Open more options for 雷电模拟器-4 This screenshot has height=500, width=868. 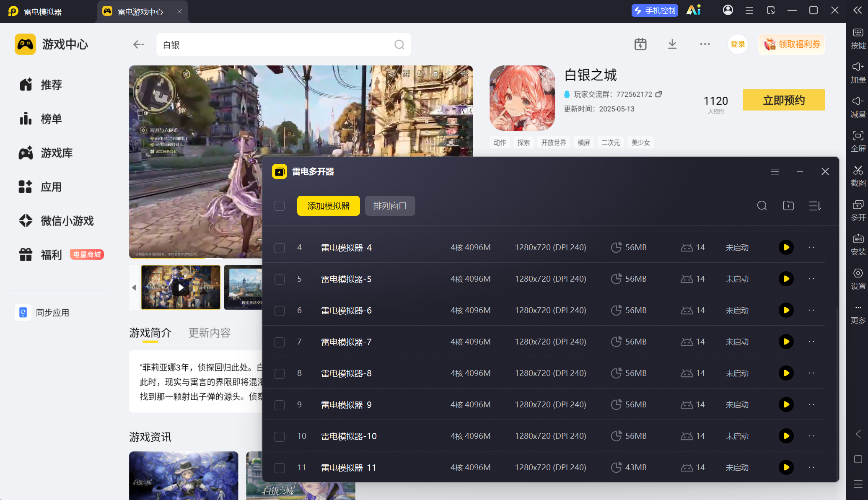click(x=811, y=247)
